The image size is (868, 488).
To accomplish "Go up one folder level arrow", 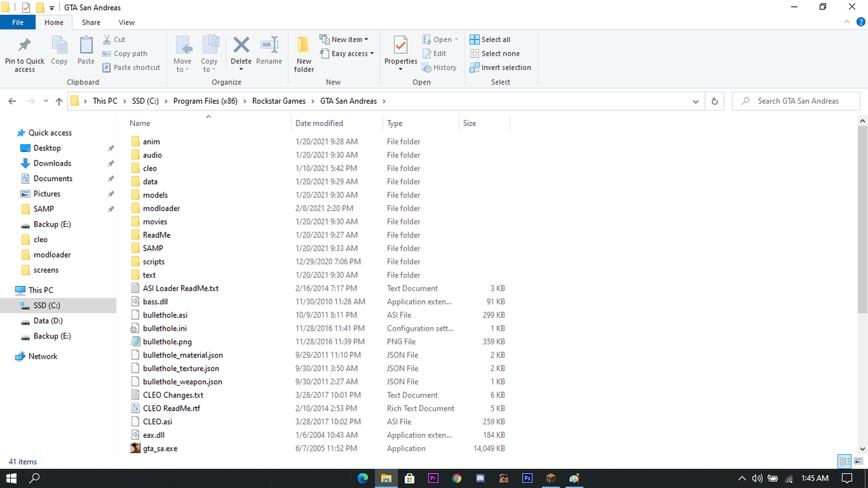I will [x=59, y=101].
